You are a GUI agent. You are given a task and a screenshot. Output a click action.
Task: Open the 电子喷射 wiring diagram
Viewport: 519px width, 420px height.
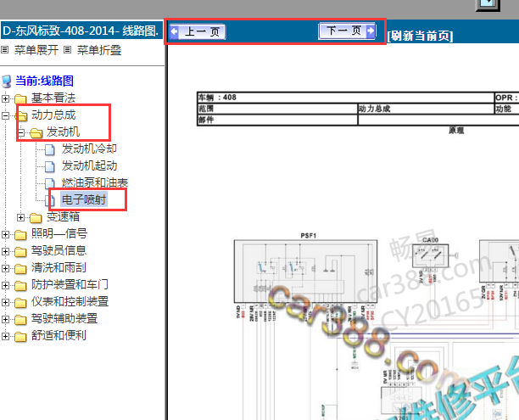point(84,199)
